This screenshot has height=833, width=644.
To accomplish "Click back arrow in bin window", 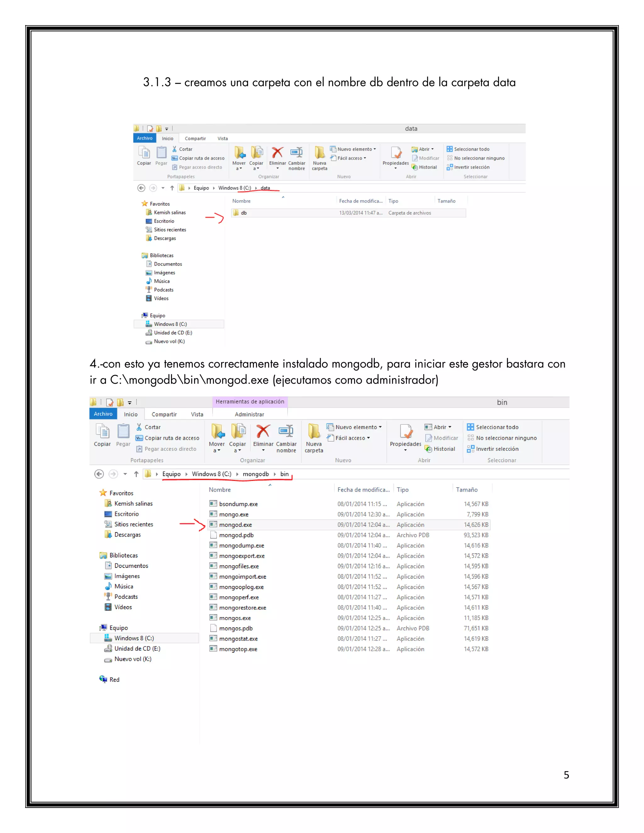I will [x=99, y=474].
